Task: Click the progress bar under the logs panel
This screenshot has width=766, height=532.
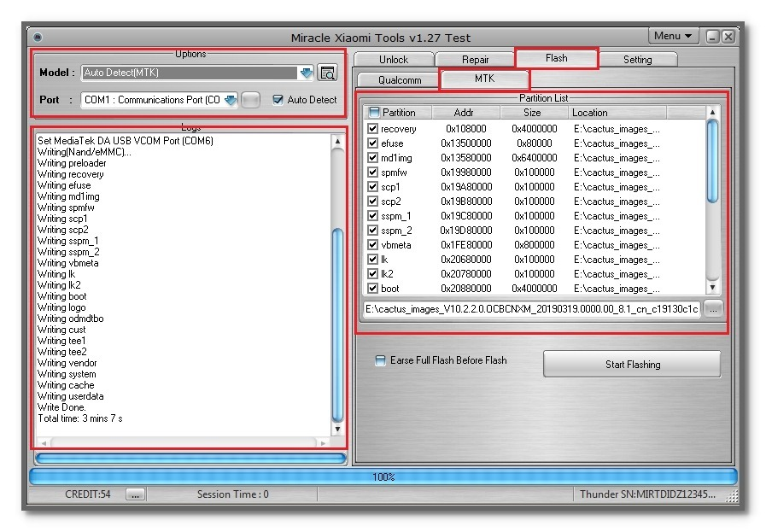Action: 190,458
